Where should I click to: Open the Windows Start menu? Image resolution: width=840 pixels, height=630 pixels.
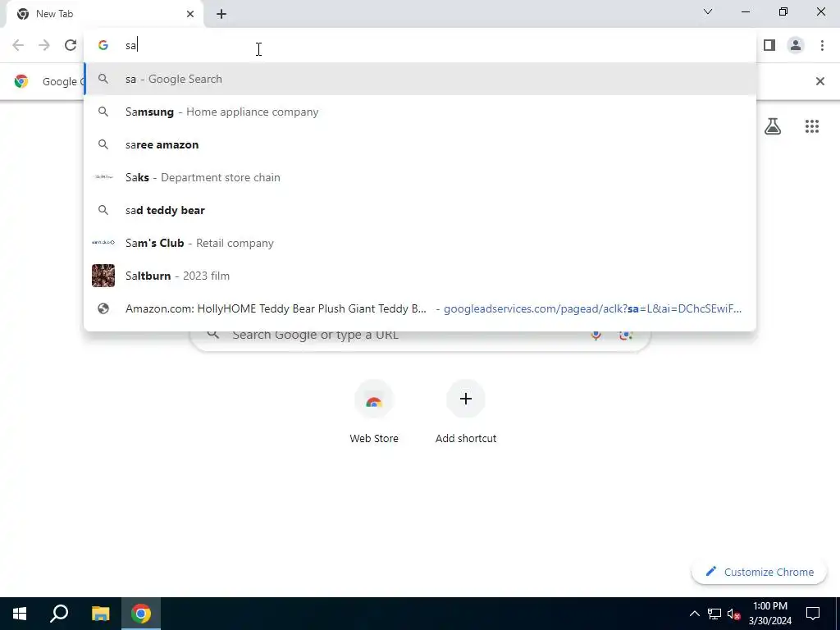20,614
